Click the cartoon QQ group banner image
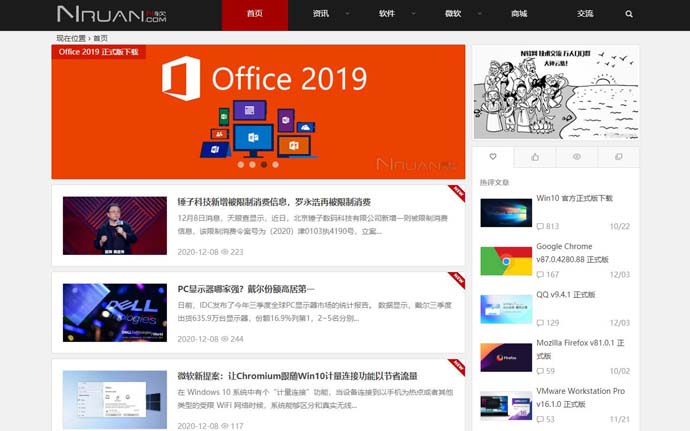Image resolution: width=690 pixels, height=431 pixels. click(556, 93)
